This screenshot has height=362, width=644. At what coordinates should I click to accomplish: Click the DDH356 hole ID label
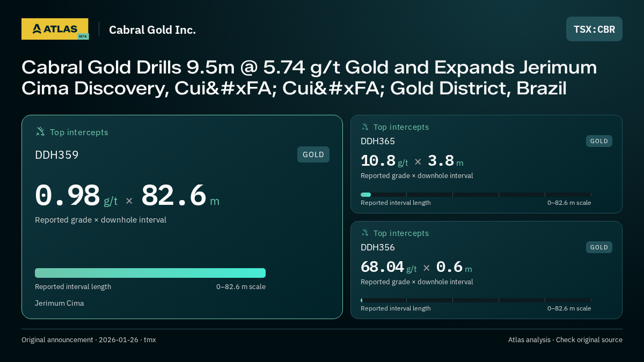(x=378, y=247)
